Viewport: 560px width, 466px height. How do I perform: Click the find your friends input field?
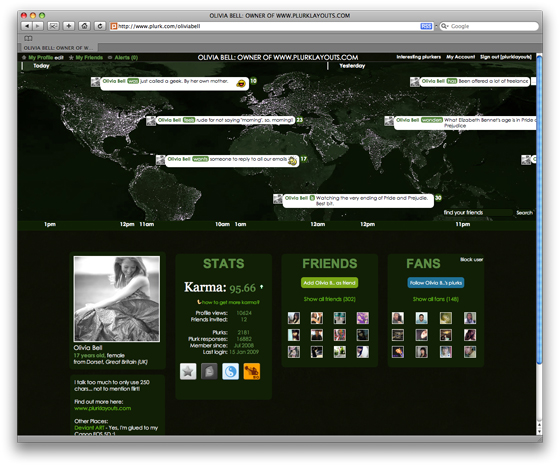click(x=478, y=212)
